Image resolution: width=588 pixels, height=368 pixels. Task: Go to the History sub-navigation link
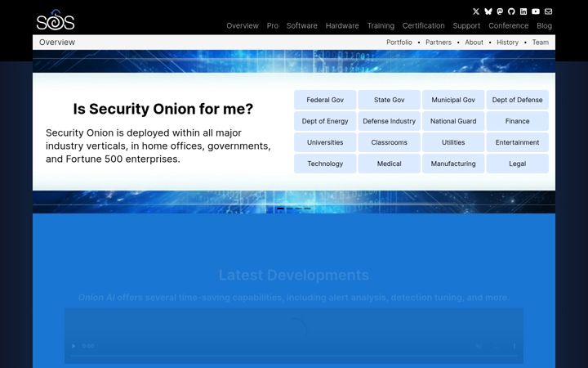coord(507,43)
